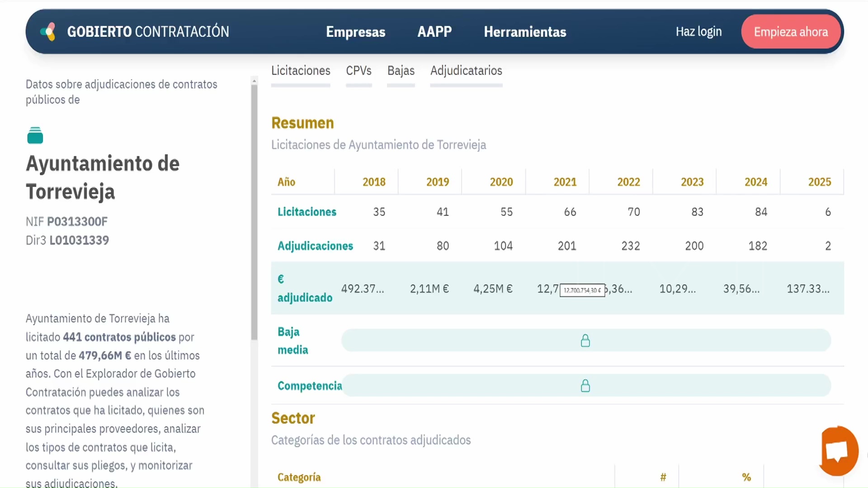Click the lock icon in Competencia row

pyautogui.click(x=585, y=385)
